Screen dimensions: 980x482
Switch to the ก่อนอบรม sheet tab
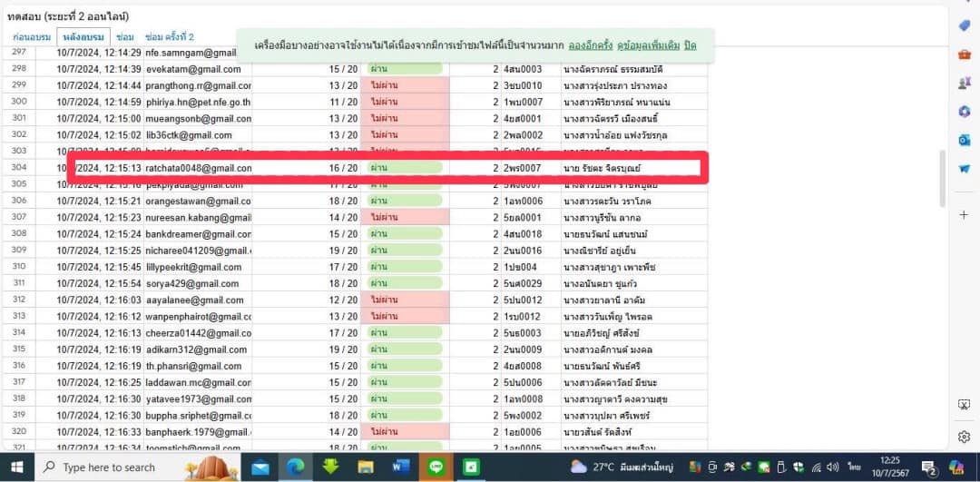click(x=31, y=37)
